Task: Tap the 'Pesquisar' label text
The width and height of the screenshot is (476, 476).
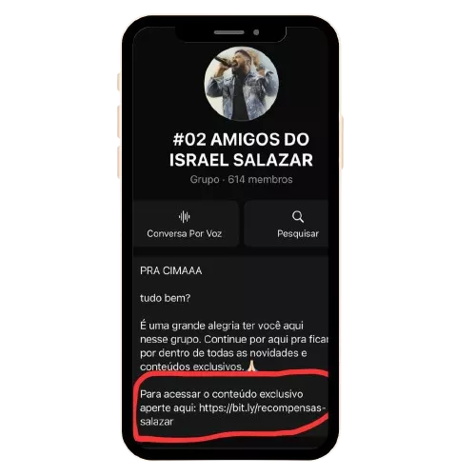Action: (298, 234)
